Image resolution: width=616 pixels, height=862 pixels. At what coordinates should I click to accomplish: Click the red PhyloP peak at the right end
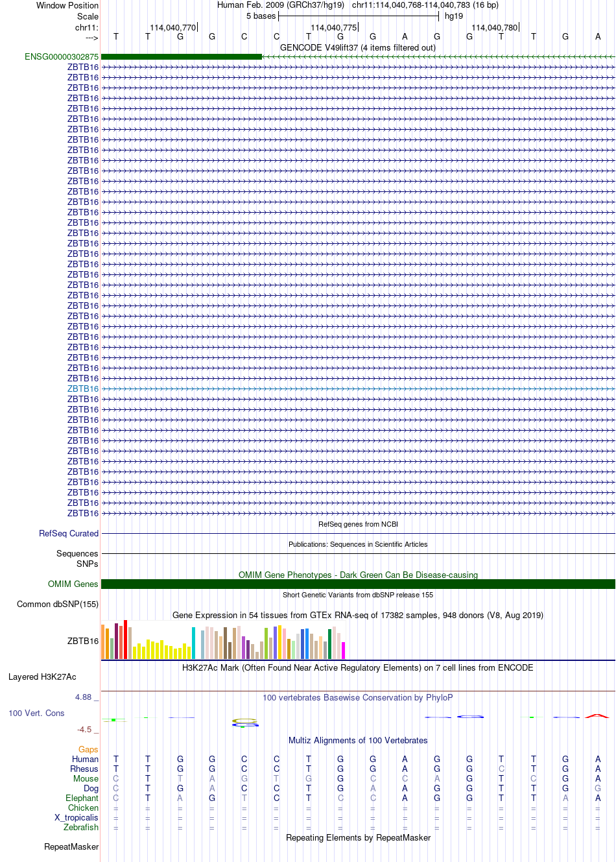(x=597, y=716)
